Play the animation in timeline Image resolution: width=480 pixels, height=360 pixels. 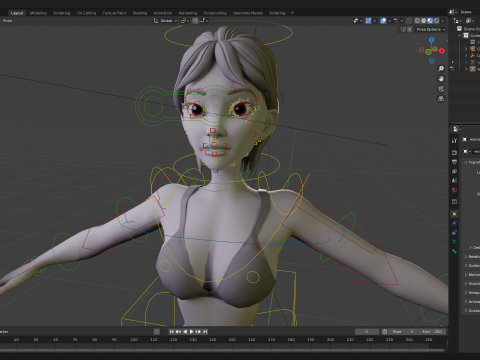pos(192,332)
